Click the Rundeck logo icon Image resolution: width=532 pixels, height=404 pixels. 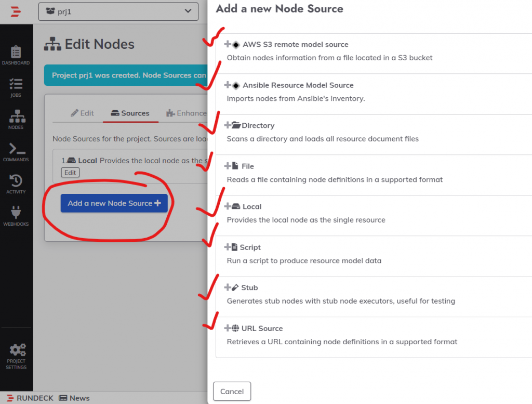(16, 11)
